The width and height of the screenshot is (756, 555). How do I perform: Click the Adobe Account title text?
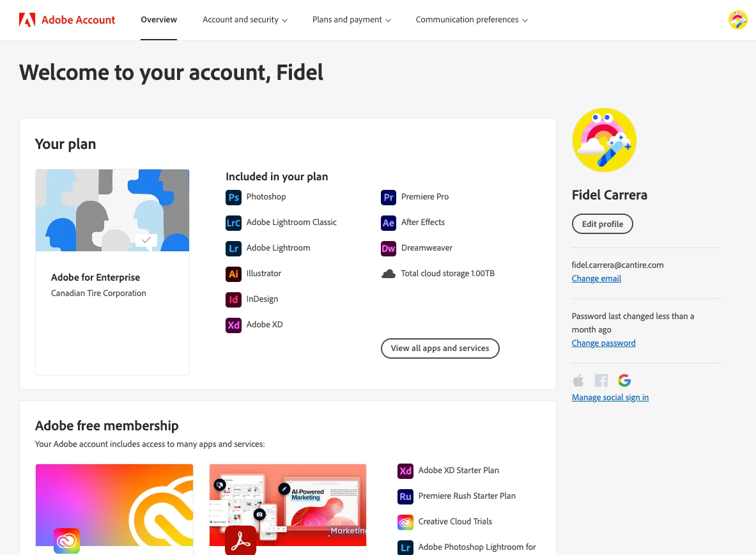click(x=78, y=20)
